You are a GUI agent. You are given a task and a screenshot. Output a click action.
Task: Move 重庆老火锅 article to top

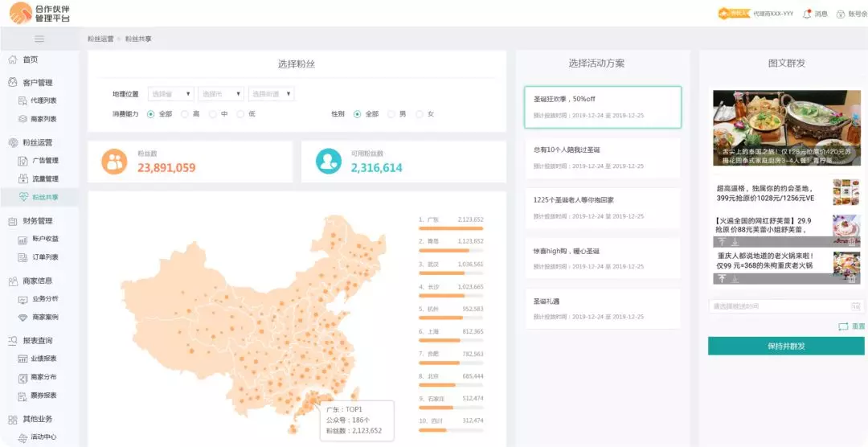click(x=723, y=279)
